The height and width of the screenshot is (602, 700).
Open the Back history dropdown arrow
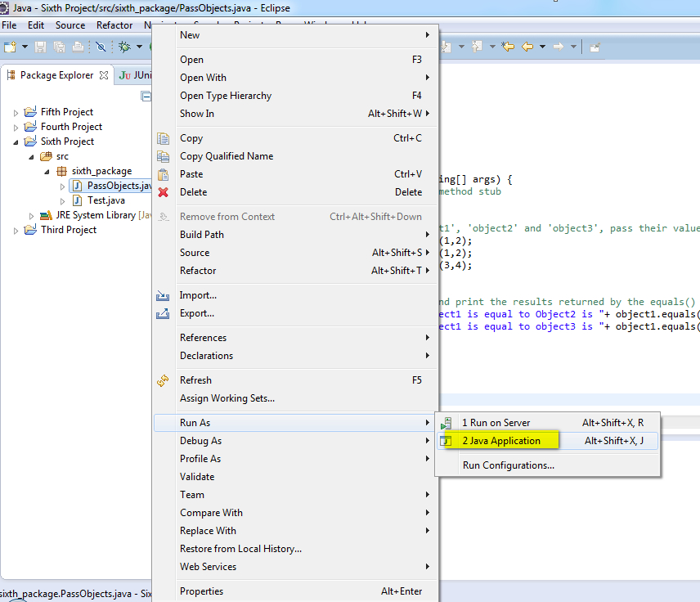pyautogui.click(x=542, y=47)
